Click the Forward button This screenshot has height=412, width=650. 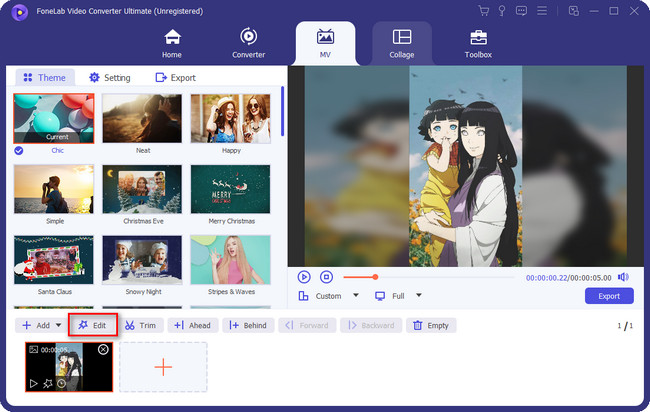307,325
